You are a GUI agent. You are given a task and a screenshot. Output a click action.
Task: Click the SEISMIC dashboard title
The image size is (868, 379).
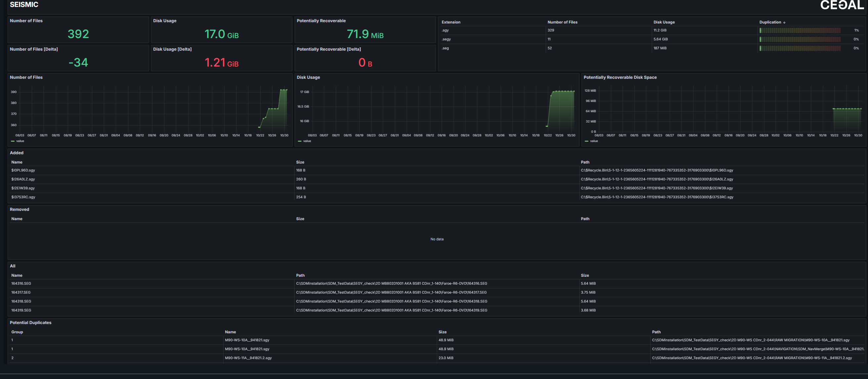click(24, 5)
